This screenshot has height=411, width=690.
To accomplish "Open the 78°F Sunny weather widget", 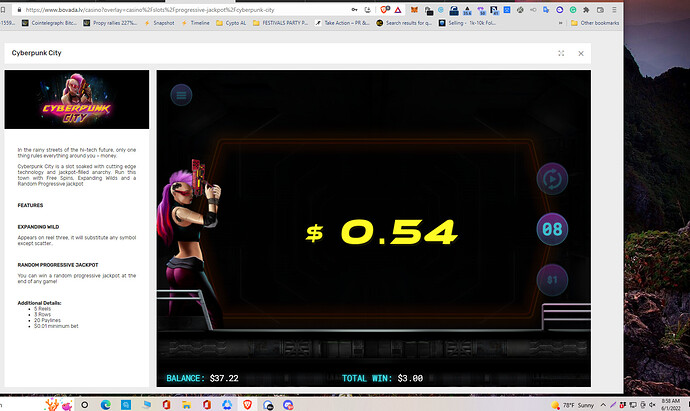I will 573,405.
